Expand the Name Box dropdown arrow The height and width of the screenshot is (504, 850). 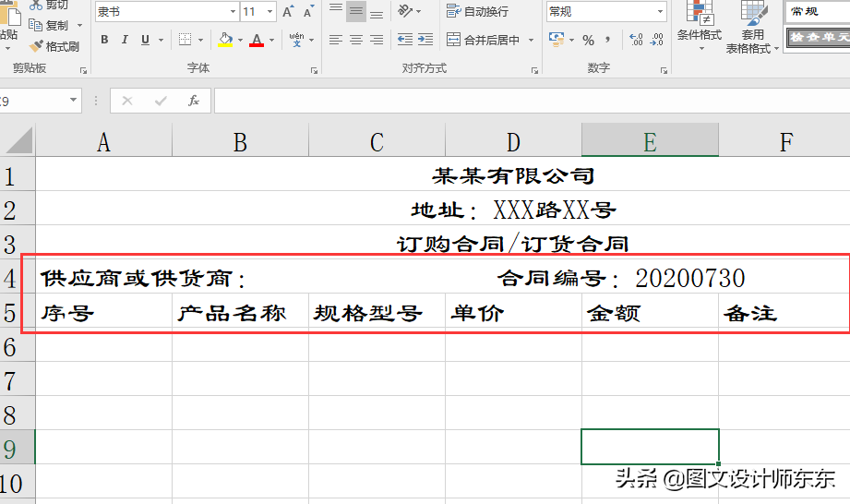click(73, 101)
